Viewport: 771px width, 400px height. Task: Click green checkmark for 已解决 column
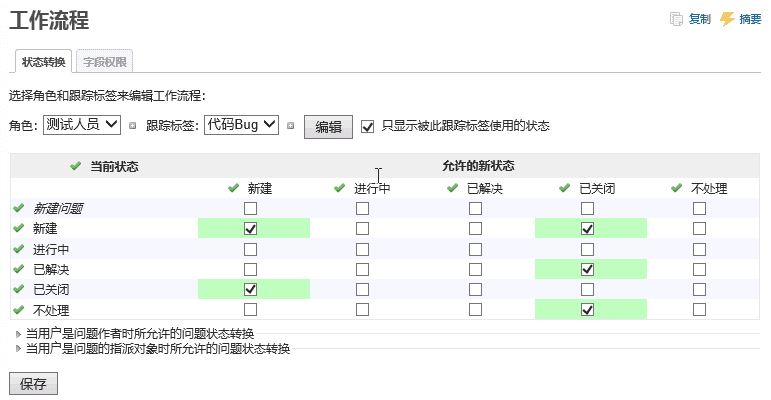pos(453,188)
